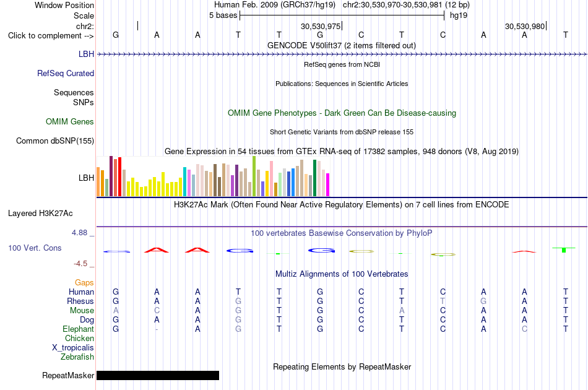Click '100 vertebrates Basewise Conservation by PhyloP' title
This screenshot has width=588, height=390.
coord(342,233)
